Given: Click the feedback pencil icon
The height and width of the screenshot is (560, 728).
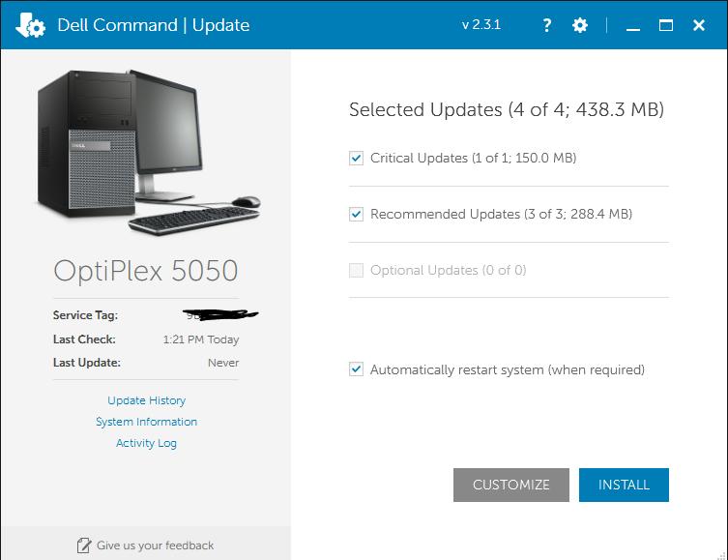Looking at the screenshot, I should pyautogui.click(x=84, y=545).
